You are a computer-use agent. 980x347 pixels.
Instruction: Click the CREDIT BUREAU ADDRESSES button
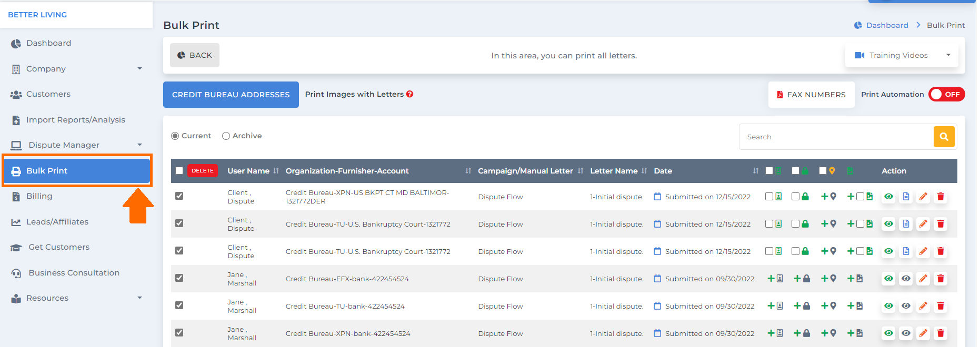tap(231, 95)
